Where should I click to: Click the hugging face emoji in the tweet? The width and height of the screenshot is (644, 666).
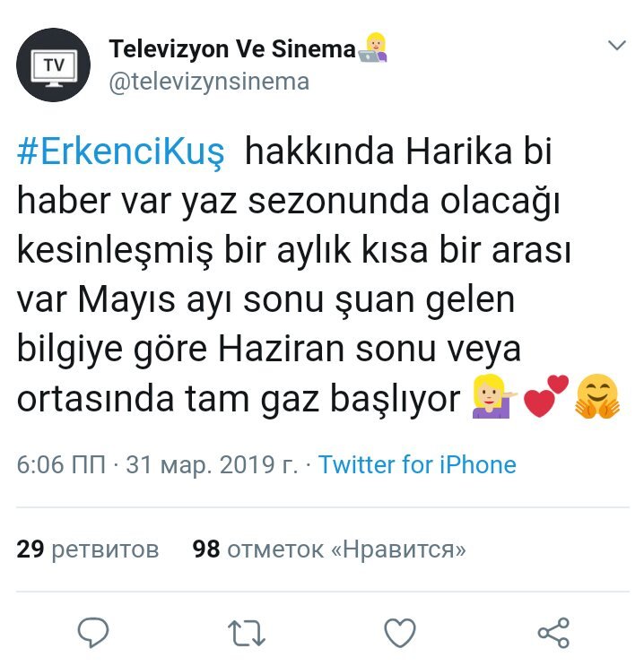click(597, 396)
